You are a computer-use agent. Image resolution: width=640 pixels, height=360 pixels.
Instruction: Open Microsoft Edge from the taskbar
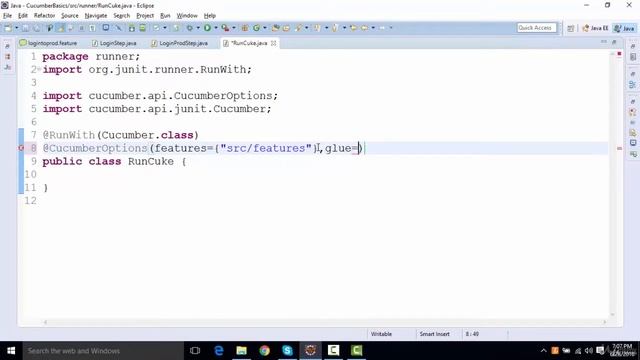pos(219,351)
